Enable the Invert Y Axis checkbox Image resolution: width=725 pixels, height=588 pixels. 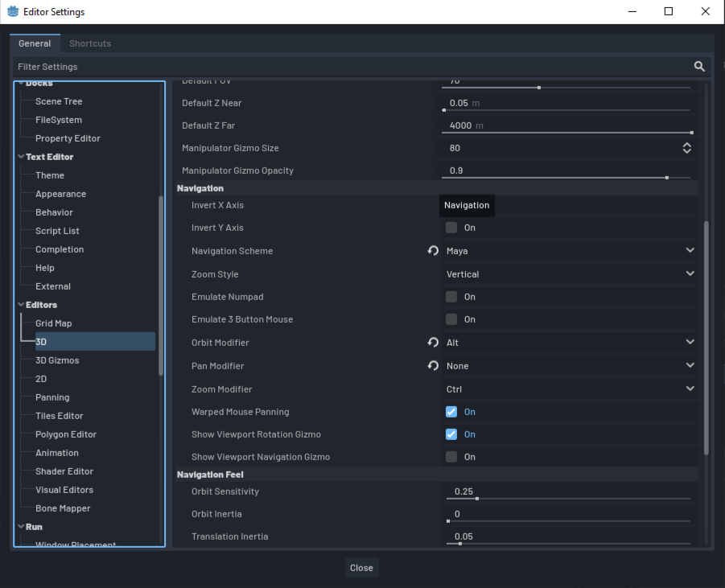[x=451, y=228]
